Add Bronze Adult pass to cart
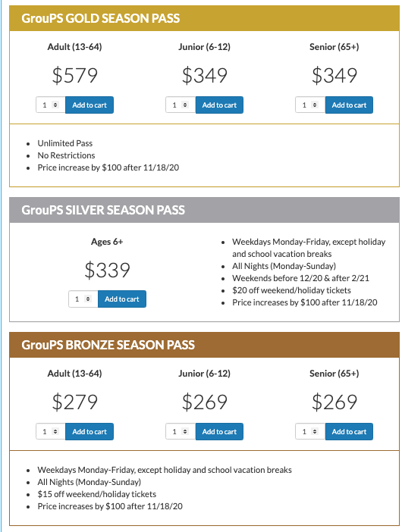Viewport: 402px width, 532px height. click(x=90, y=431)
